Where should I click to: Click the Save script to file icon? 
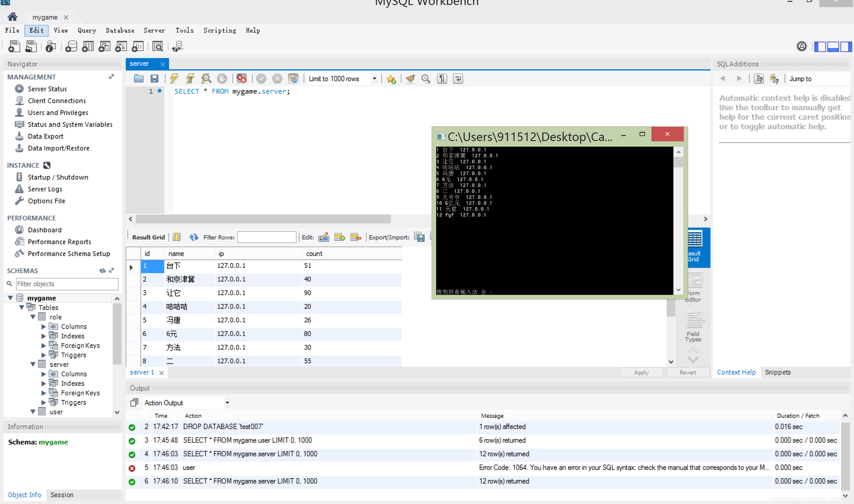coord(155,78)
